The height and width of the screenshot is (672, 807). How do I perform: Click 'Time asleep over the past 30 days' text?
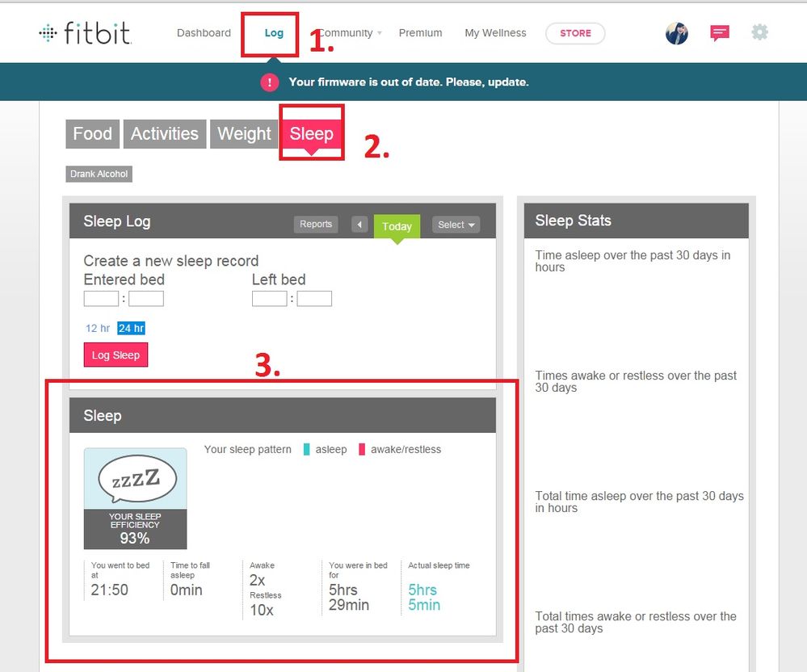633,261
